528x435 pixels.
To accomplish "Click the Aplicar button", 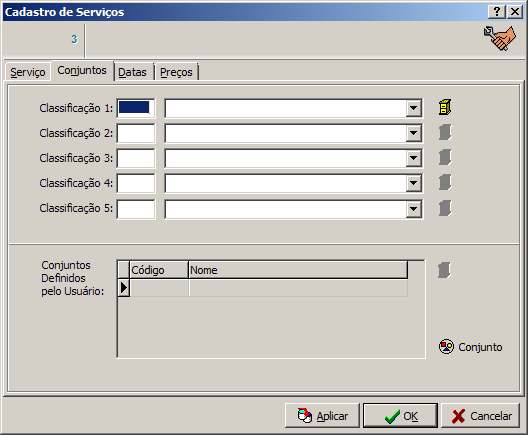I will pyautogui.click(x=322, y=416).
